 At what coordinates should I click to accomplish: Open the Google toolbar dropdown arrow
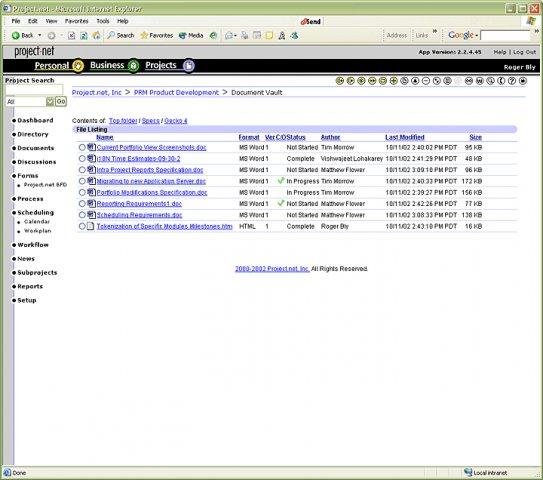pyautogui.click(x=477, y=35)
